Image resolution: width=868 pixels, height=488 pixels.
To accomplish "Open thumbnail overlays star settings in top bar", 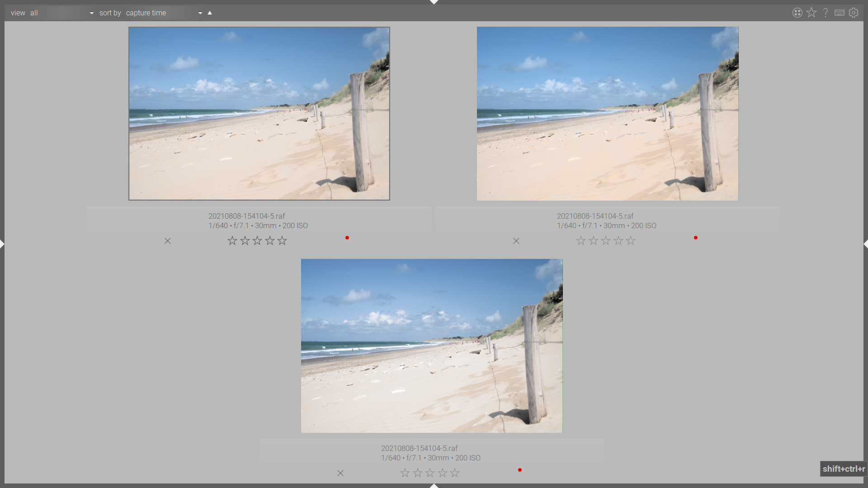I will 811,13.
